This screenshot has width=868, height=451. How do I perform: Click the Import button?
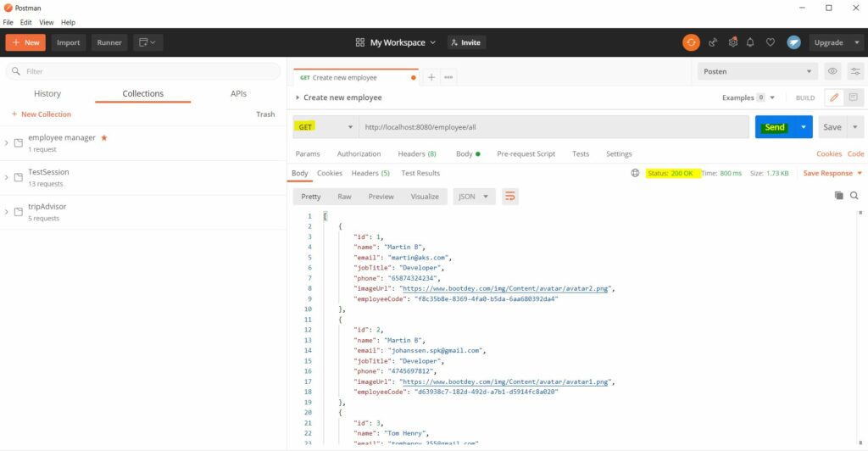pyautogui.click(x=68, y=42)
